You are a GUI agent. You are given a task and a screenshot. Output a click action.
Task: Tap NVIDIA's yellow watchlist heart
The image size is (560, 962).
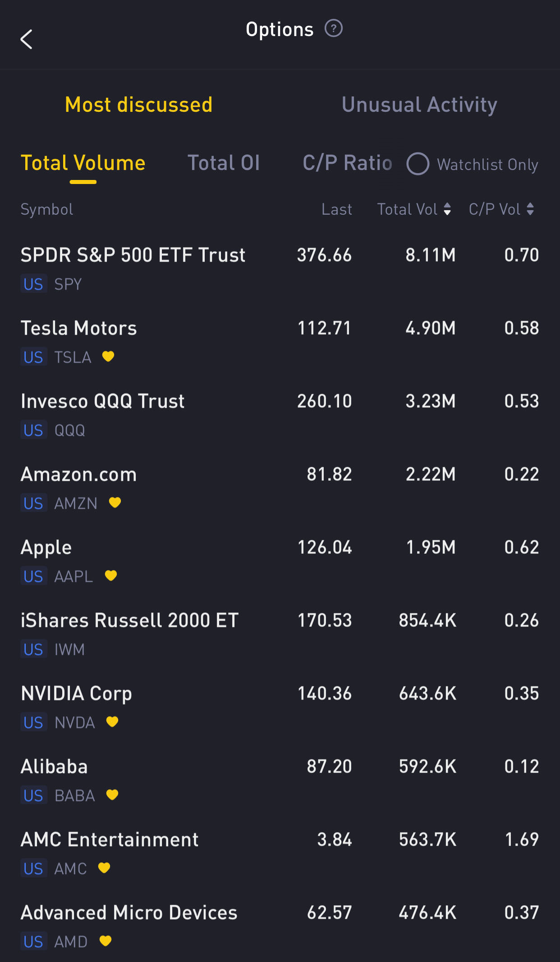point(112,722)
